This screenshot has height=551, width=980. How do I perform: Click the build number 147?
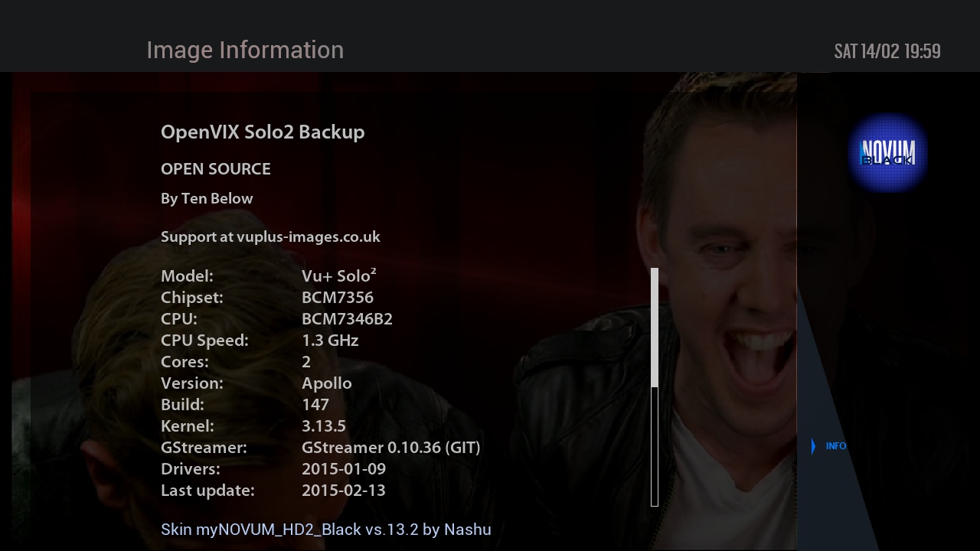click(x=315, y=405)
